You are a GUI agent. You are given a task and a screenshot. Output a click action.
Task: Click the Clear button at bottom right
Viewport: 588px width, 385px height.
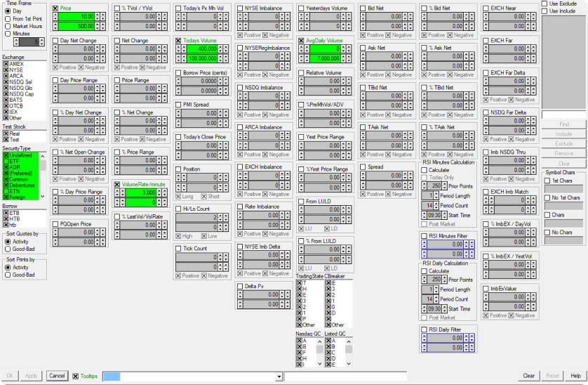click(x=529, y=376)
